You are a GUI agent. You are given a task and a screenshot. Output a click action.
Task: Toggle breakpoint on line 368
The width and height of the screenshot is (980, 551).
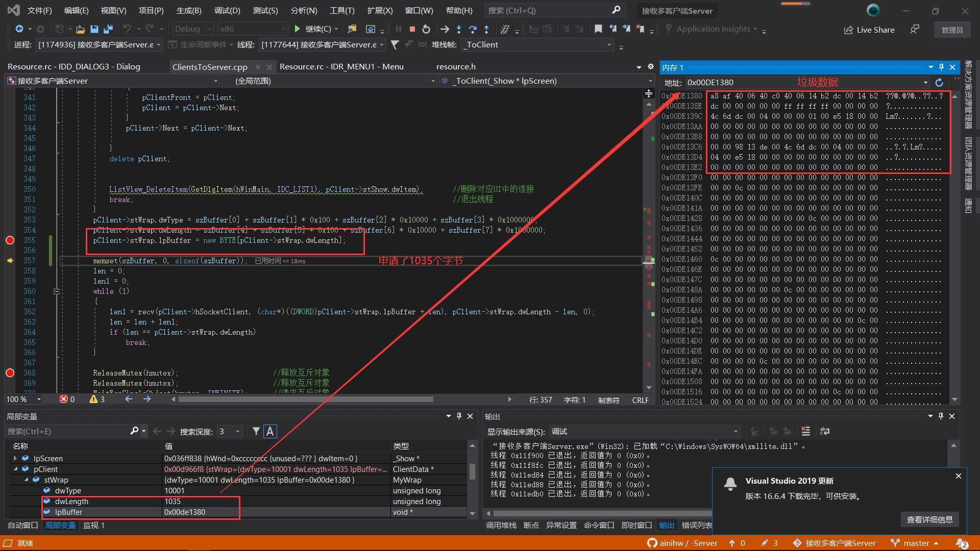10,373
